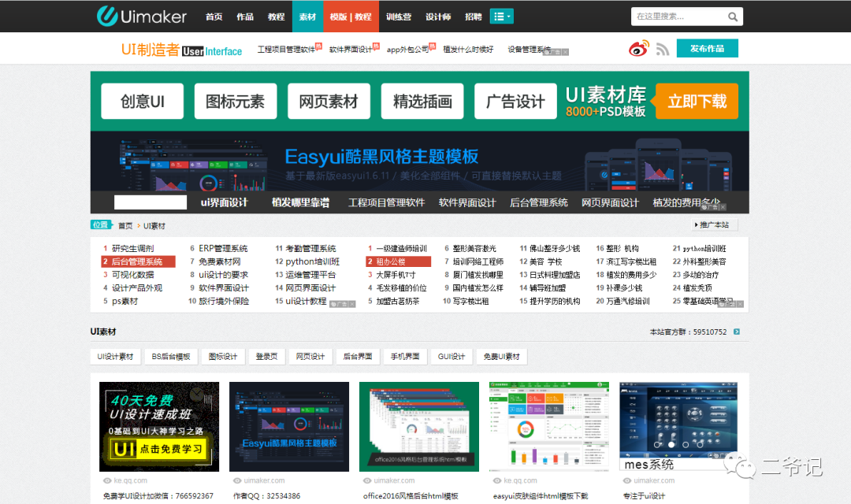Select the 素材 nav tab
Screen dimensions: 851x504
[308, 17]
